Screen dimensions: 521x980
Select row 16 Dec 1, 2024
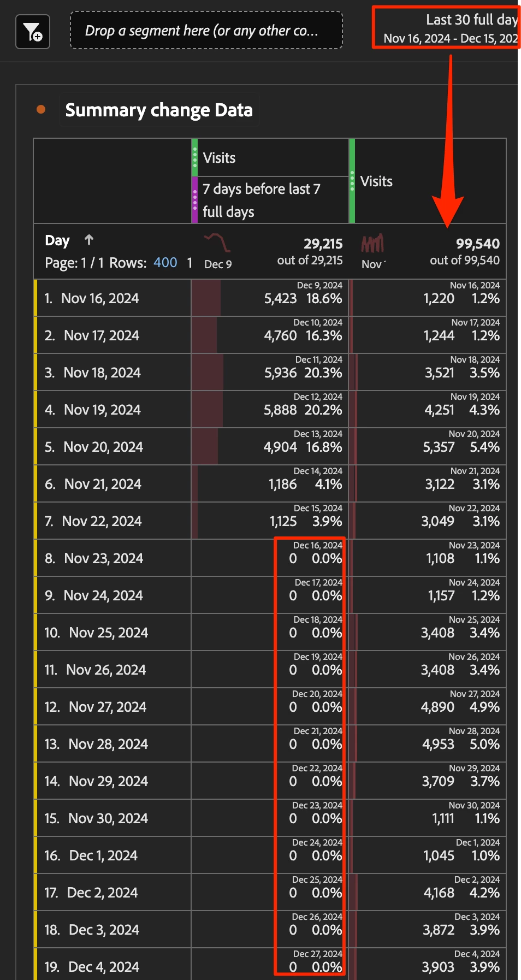pyautogui.click(x=113, y=855)
